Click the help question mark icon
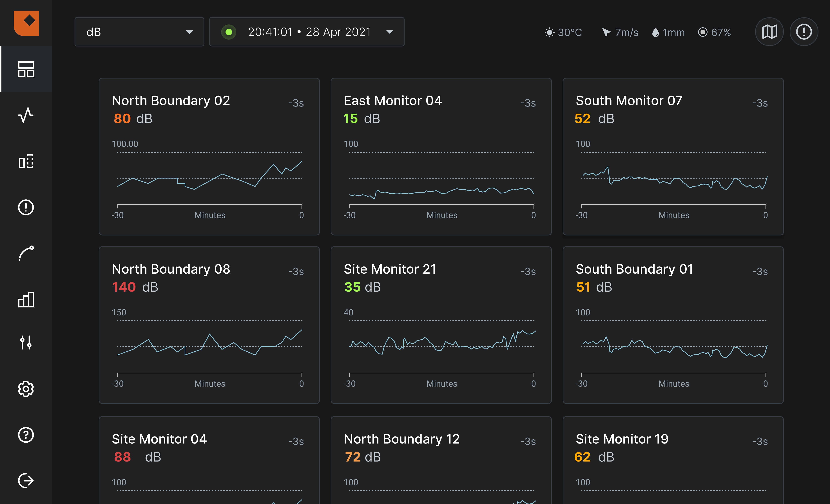This screenshot has width=830, height=504. [x=26, y=435]
